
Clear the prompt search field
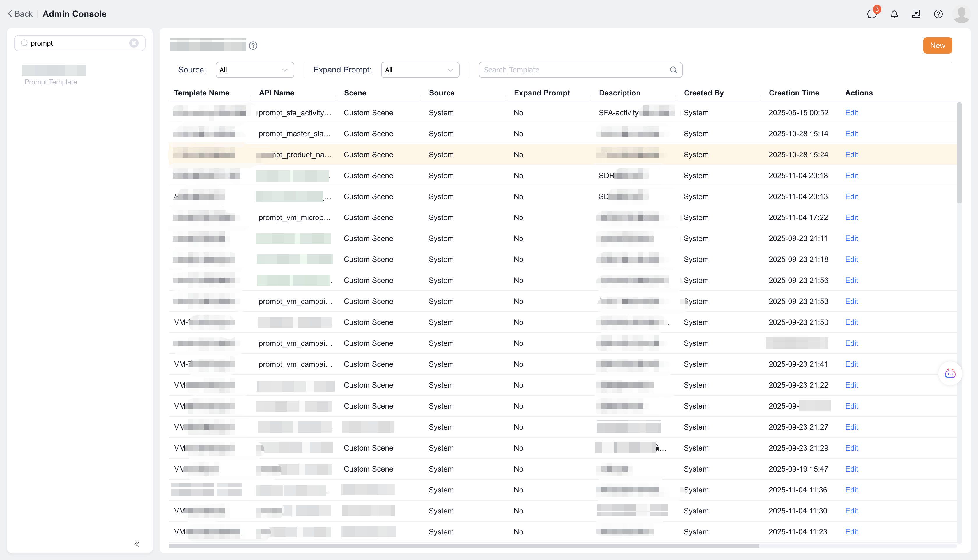pos(133,43)
